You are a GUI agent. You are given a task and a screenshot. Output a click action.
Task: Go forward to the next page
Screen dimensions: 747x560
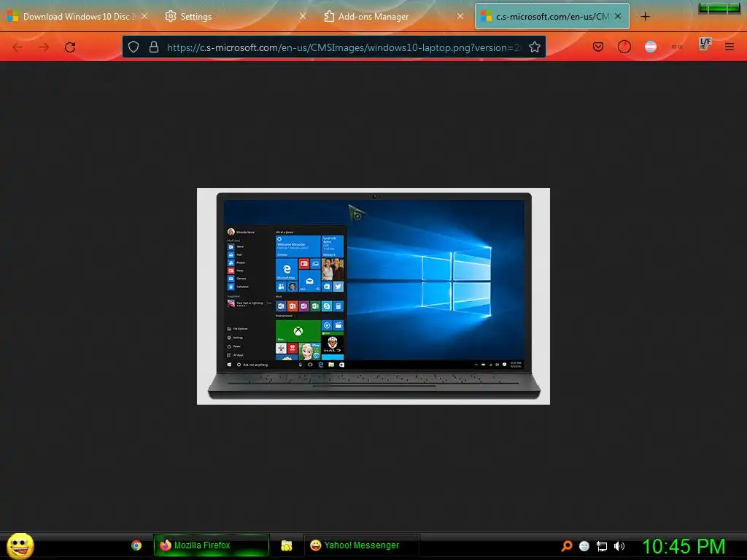tap(44, 47)
